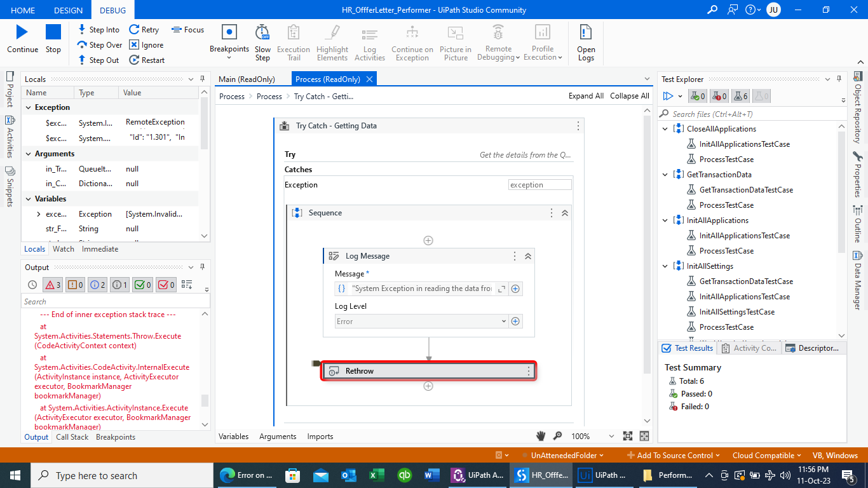Screen dimensions: 868x488
Task: Select the Rethrow activity
Action: tap(428, 371)
